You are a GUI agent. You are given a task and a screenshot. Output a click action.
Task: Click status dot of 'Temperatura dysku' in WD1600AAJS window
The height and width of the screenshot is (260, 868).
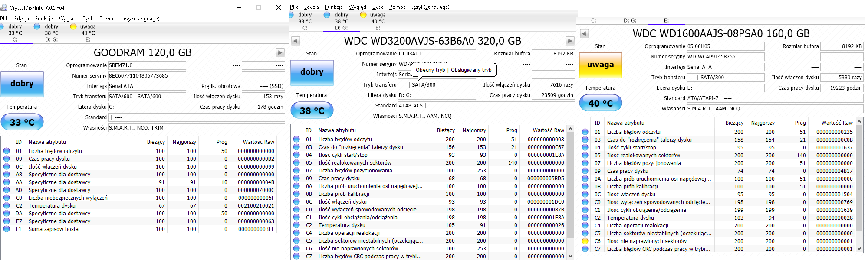tap(585, 218)
